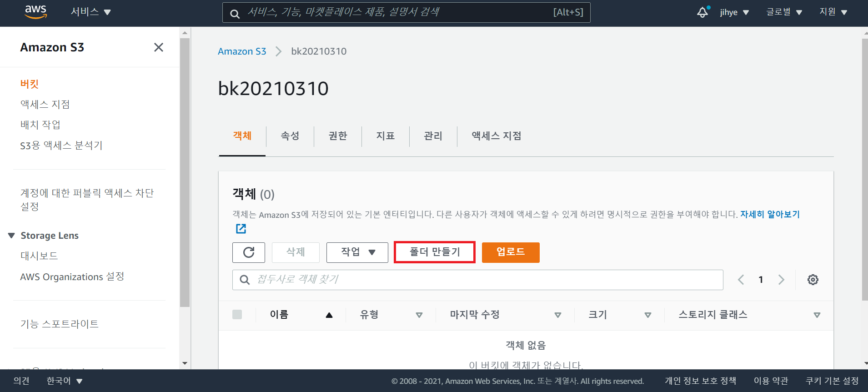Open the 서비스 dropdown menu

(x=91, y=12)
